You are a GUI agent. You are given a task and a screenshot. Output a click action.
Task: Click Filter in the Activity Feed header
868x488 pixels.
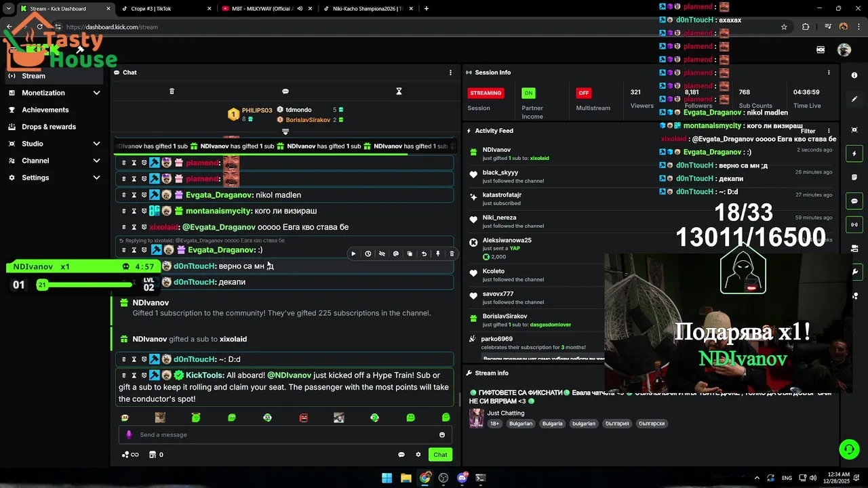click(808, 131)
